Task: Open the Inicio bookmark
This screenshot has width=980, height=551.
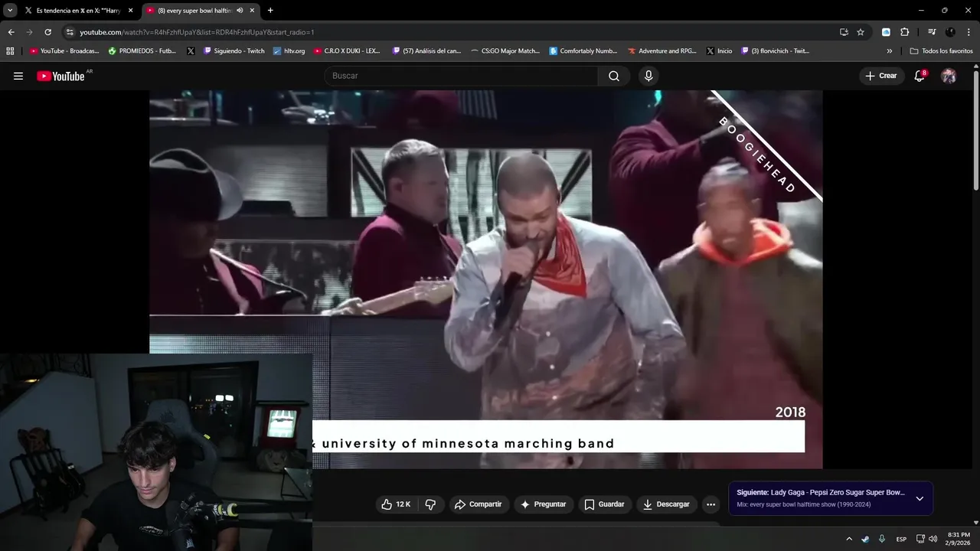Action: (719, 51)
